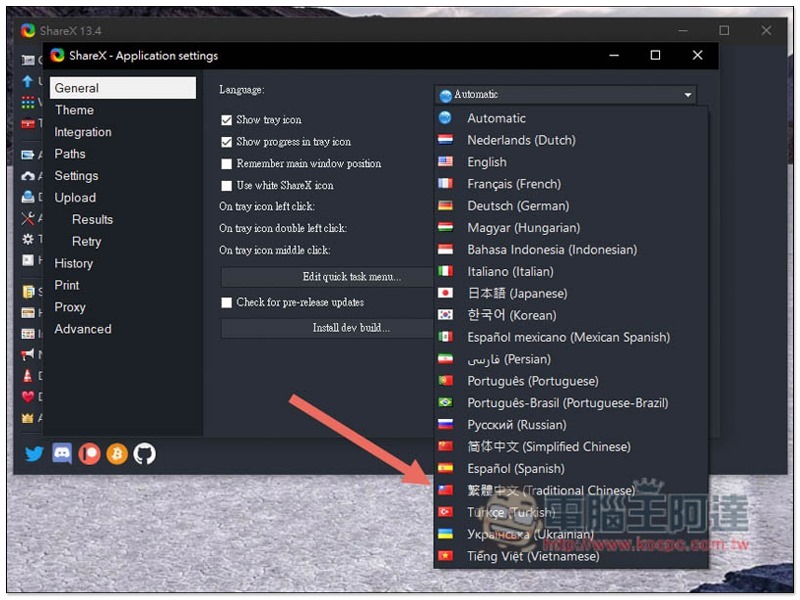This screenshot has height=600, width=800.
Task: Disable the Show tray icon checkbox
Action: click(x=227, y=120)
